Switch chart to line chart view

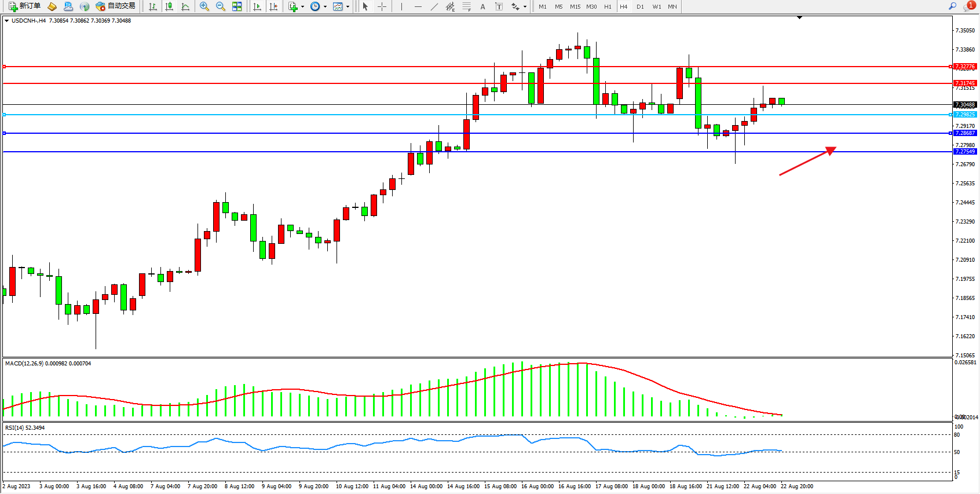click(x=185, y=6)
